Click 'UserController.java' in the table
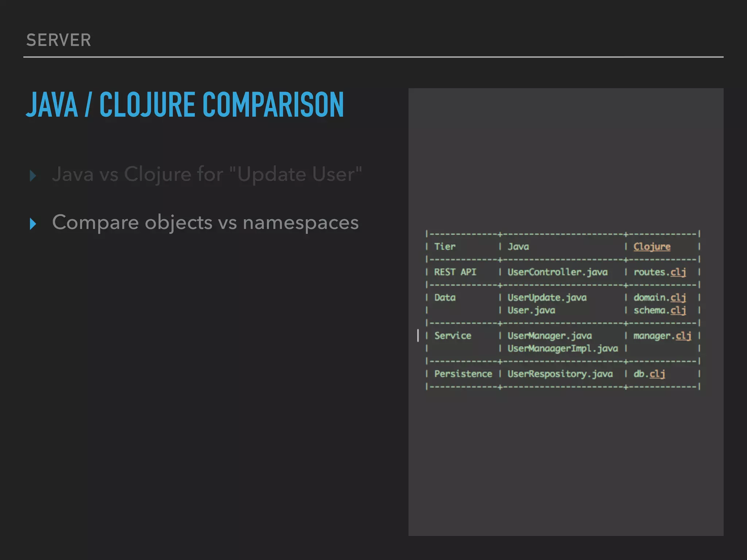Viewport: 747px width, 560px height. click(x=558, y=272)
